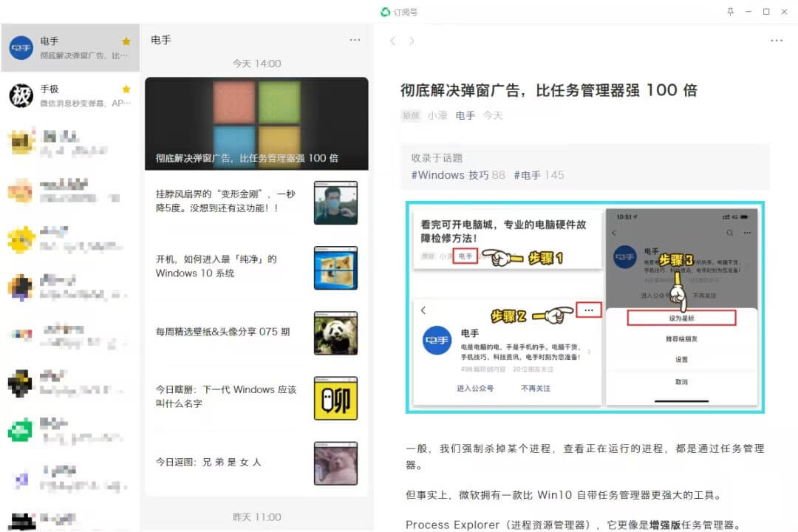Select the 电手 avatar in the sidebar
798x532 pixels.
pos(21,47)
